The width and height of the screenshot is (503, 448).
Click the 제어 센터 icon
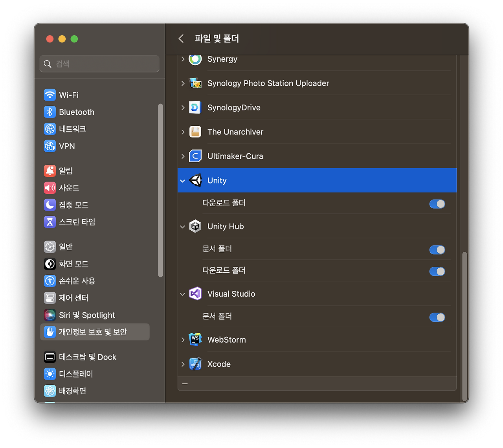click(50, 298)
